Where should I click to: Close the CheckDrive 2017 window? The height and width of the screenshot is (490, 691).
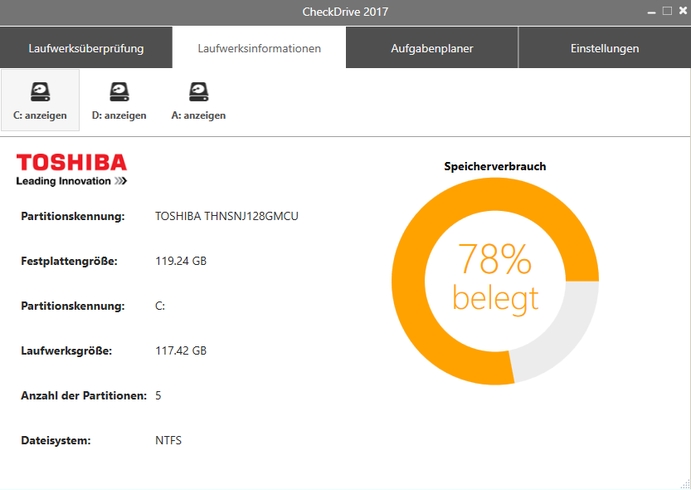(x=680, y=11)
